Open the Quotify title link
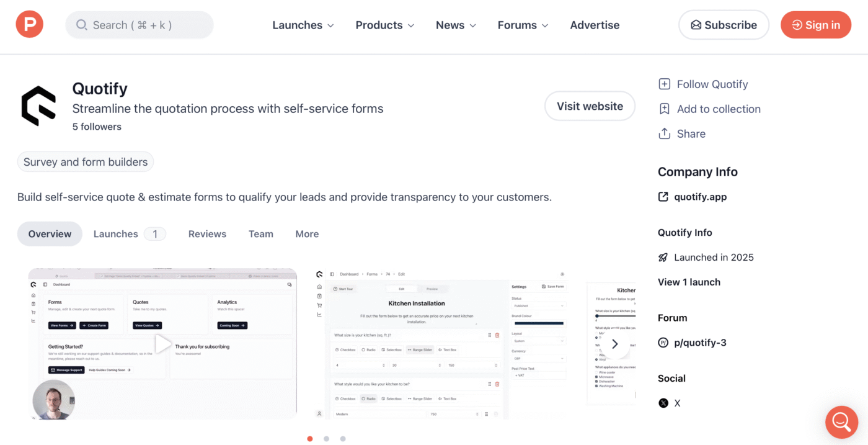868x445 pixels. coord(100,89)
